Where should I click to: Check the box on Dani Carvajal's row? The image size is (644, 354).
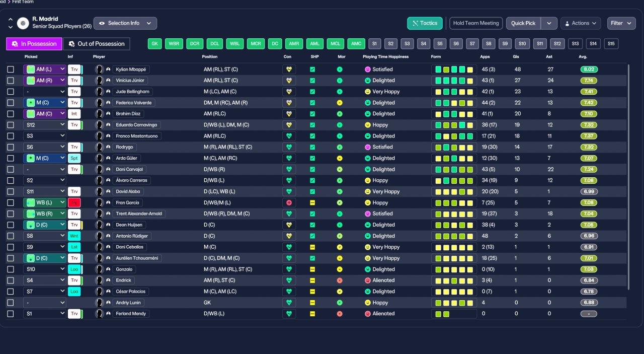pos(11,169)
